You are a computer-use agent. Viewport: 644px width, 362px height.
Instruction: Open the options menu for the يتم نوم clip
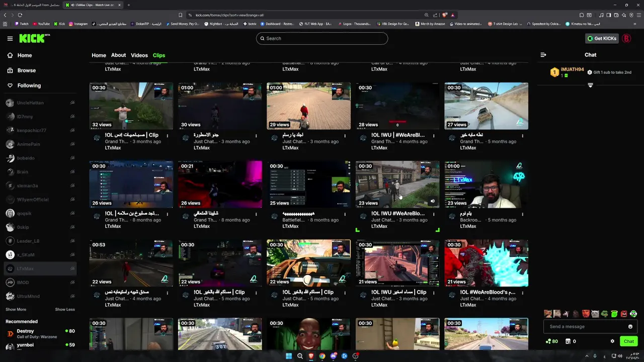click(522, 214)
